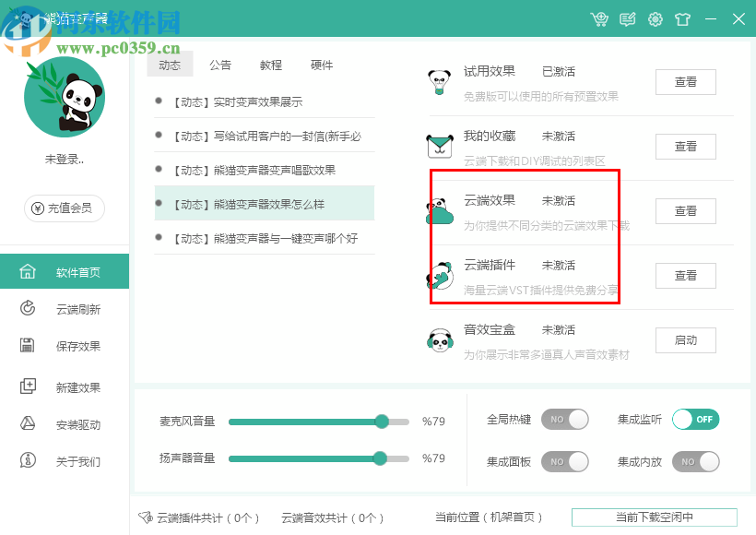Click the 麦克风音量 slider handle
Viewport: 756px width, 535px height.
point(382,422)
